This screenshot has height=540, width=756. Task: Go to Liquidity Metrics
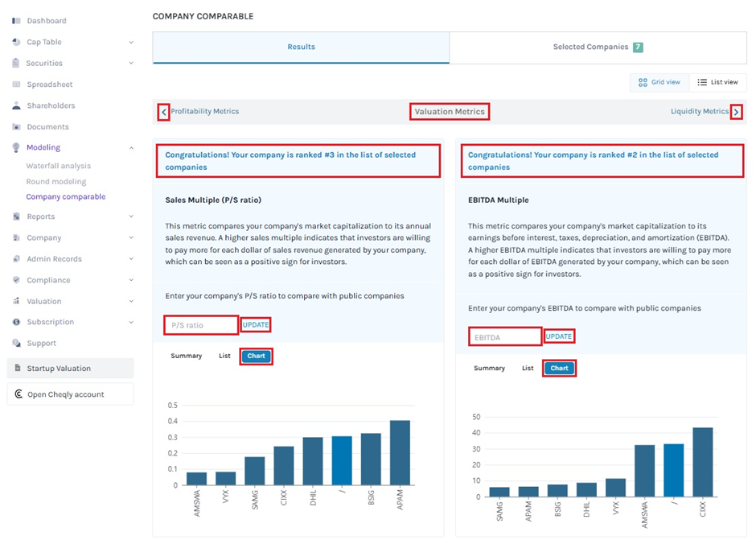tap(699, 112)
